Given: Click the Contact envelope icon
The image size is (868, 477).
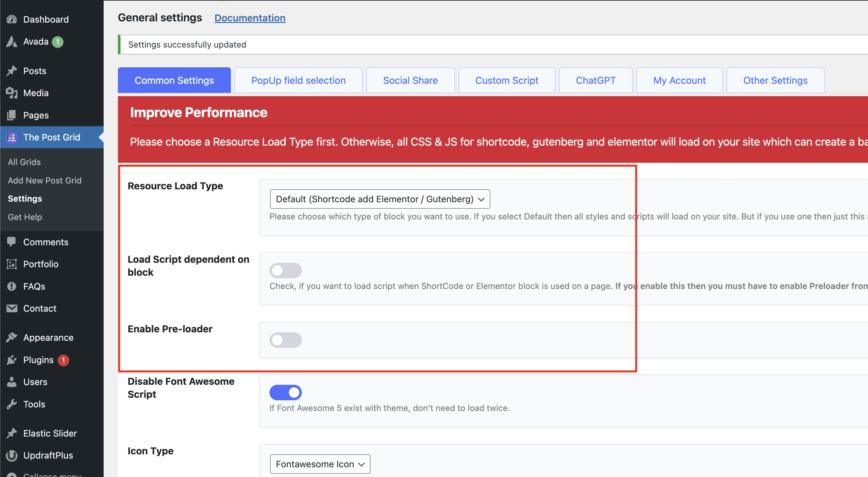Looking at the screenshot, I should click(12, 308).
